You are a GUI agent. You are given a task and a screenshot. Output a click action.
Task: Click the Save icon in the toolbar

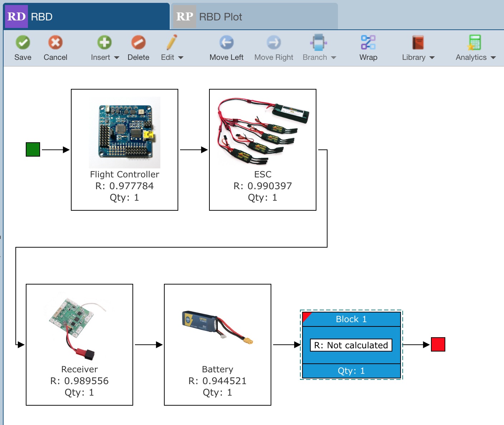tap(23, 42)
